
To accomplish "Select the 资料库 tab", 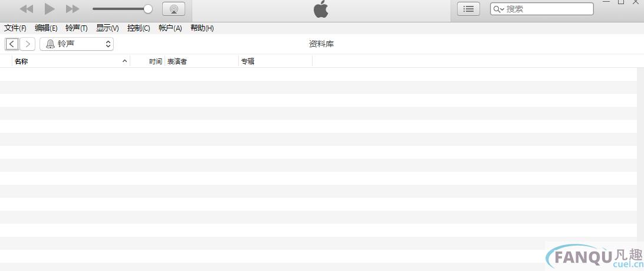I will coord(321,44).
